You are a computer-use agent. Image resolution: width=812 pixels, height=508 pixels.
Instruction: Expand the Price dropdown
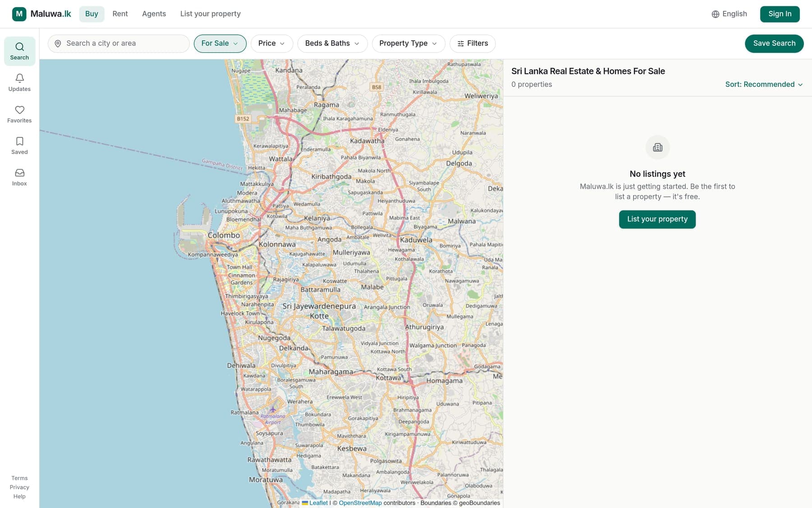tap(272, 43)
